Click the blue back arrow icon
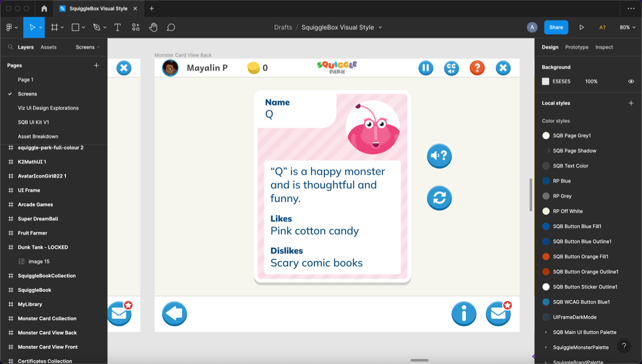Image resolution: width=642 pixels, height=364 pixels. 175,314
